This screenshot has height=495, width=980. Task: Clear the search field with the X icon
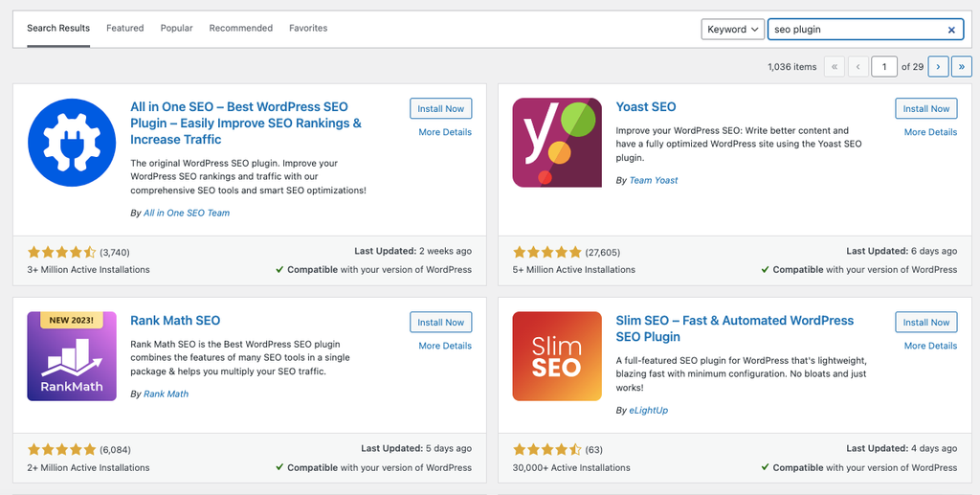click(951, 30)
